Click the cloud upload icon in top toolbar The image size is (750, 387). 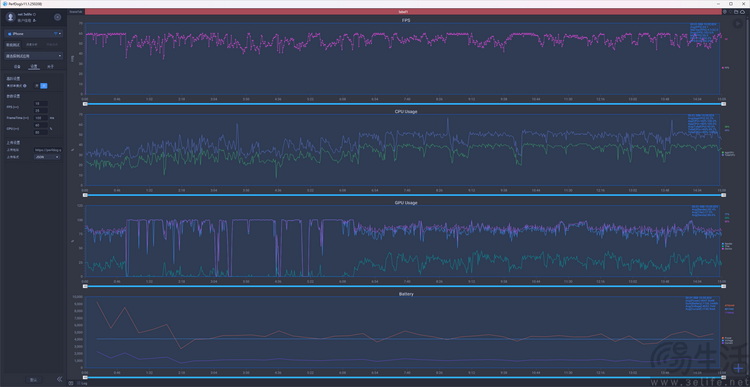(x=742, y=12)
